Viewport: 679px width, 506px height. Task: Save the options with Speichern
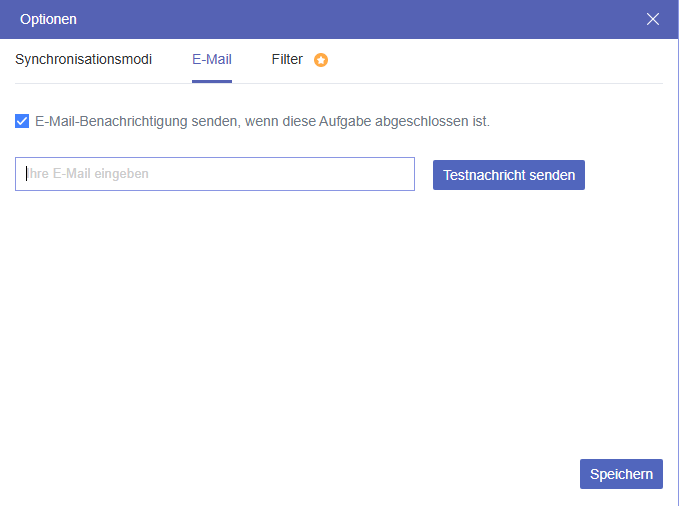pyautogui.click(x=621, y=474)
